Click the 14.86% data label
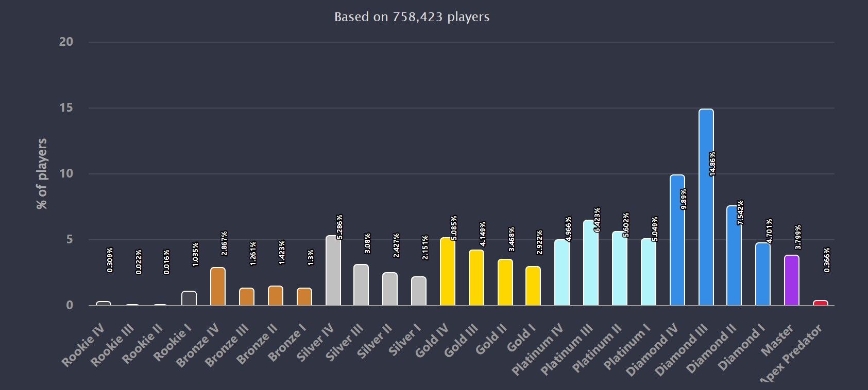 pos(712,164)
